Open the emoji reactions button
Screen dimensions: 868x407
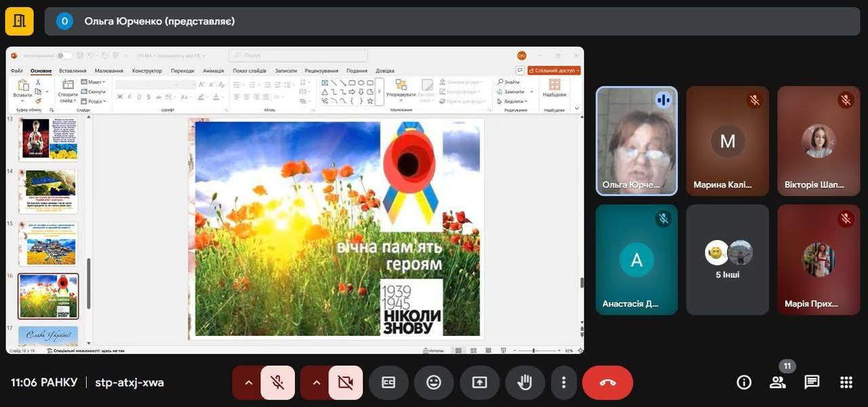[x=433, y=383]
